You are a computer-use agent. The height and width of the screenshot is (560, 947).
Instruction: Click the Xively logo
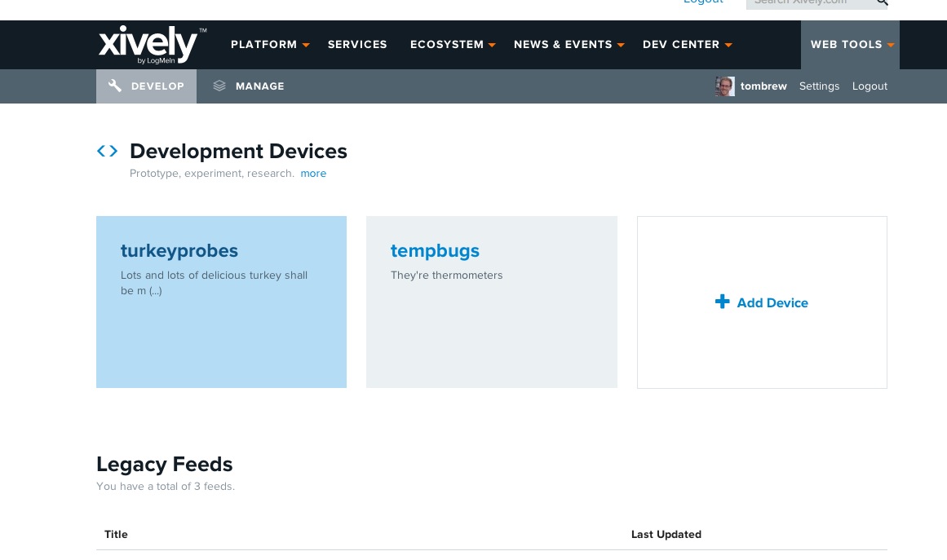(152, 45)
